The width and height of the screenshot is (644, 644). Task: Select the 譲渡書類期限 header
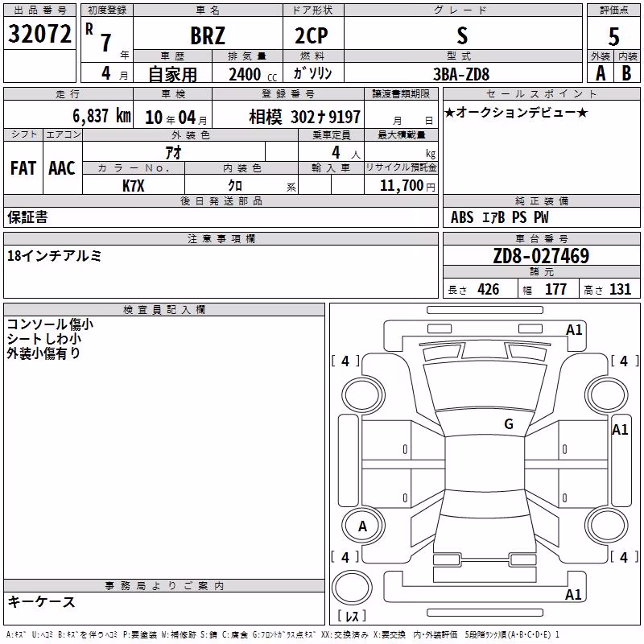[x=401, y=94]
